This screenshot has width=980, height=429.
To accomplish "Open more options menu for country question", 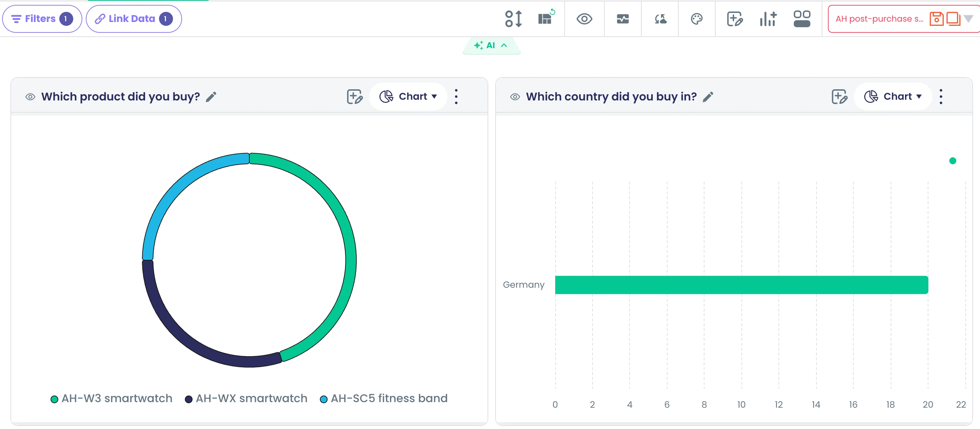I will [941, 97].
